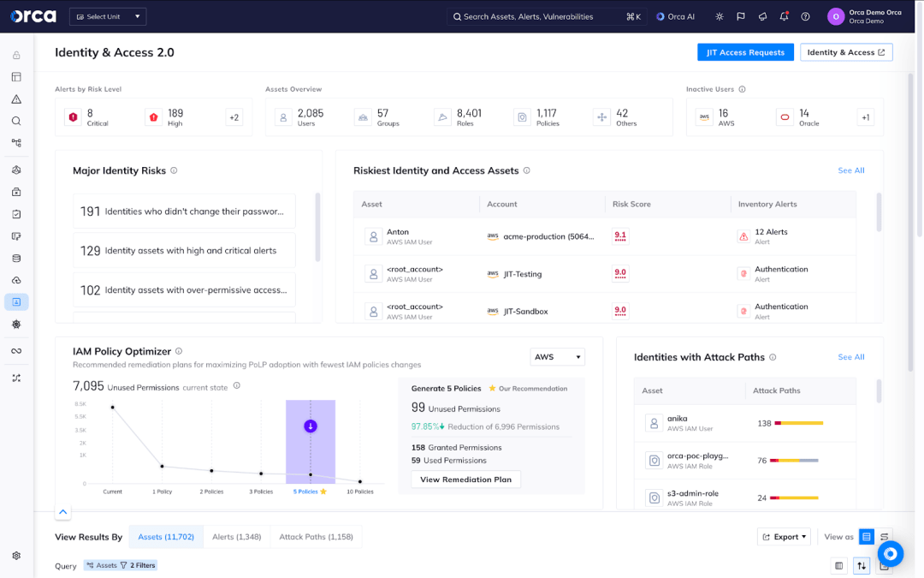The height and width of the screenshot is (578, 924).
Task: Click the Orca logo in header
Action: tap(33, 16)
